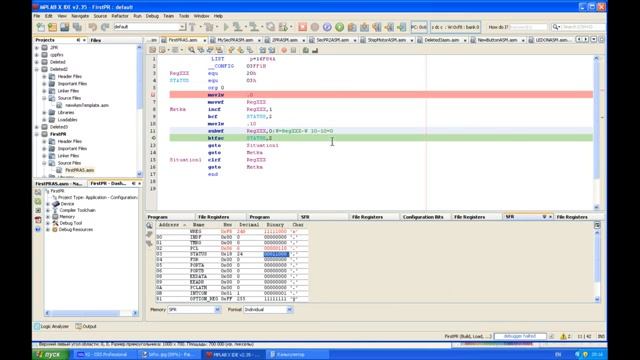Image resolution: width=640 pixels, height=360 pixels.
Task: Open the Output panel button
Action: click(86, 327)
